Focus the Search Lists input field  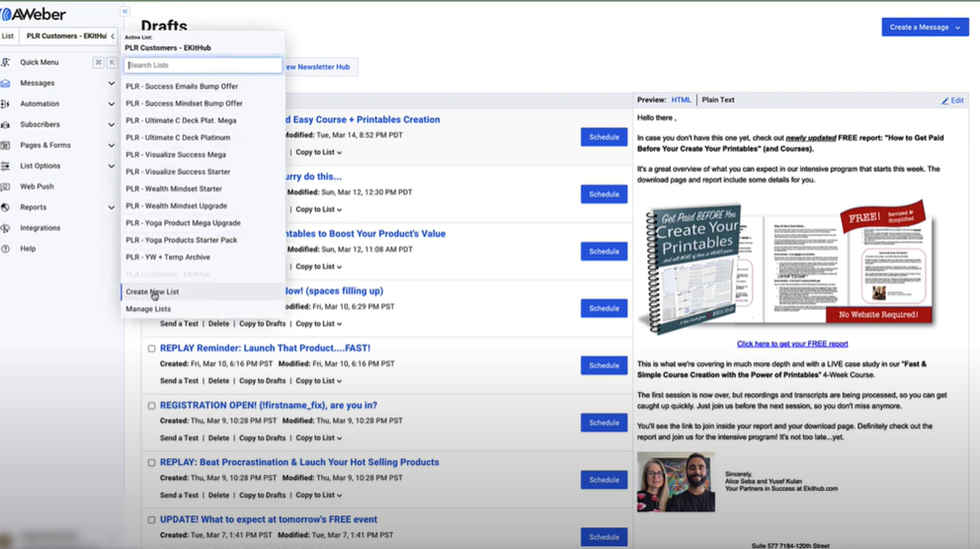[204, 65]
